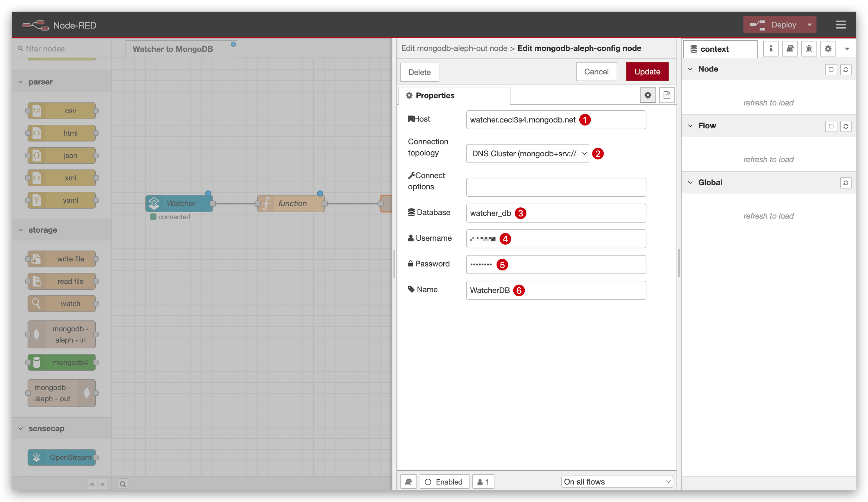868x502 pixels.
Task: Edit the Host input field
Action: pos(556,120)
